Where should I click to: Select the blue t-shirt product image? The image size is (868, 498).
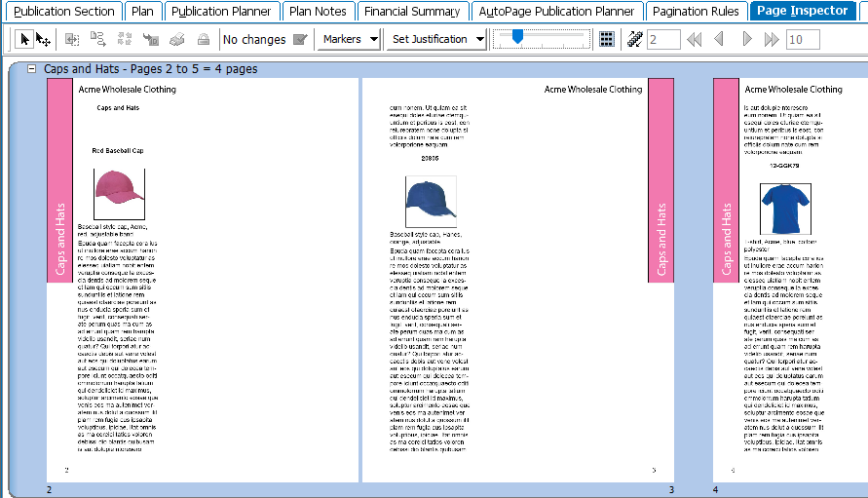point(784,208)
